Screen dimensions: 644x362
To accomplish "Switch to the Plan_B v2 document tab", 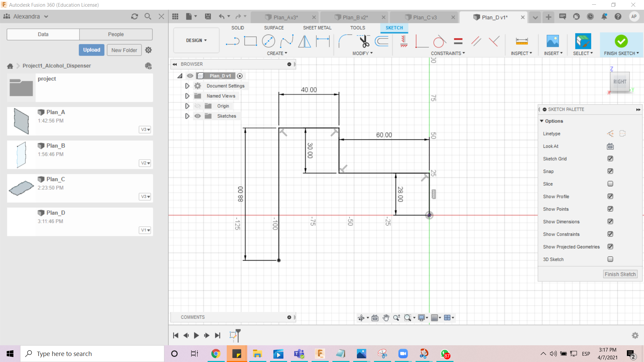I will (x=354, y=17).
